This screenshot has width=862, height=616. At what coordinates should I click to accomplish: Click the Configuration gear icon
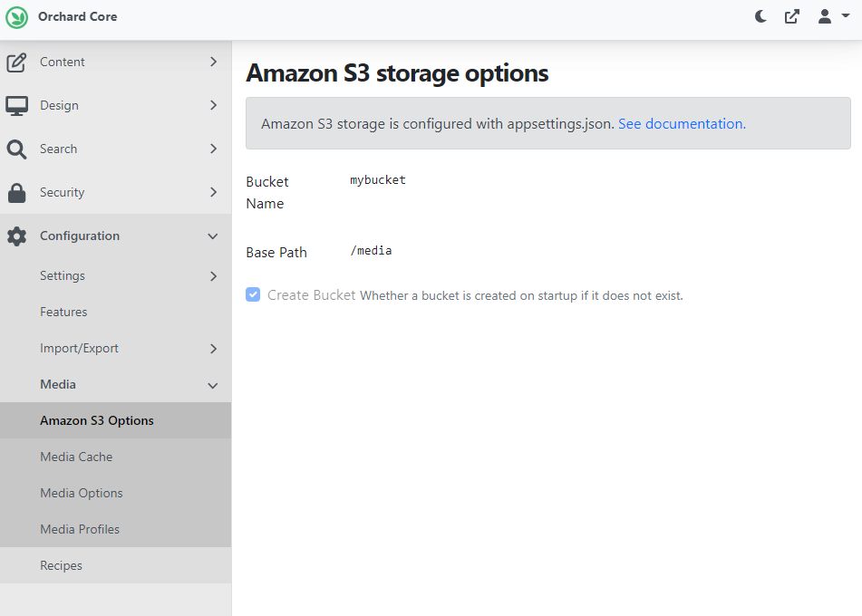tap(16, 236)
